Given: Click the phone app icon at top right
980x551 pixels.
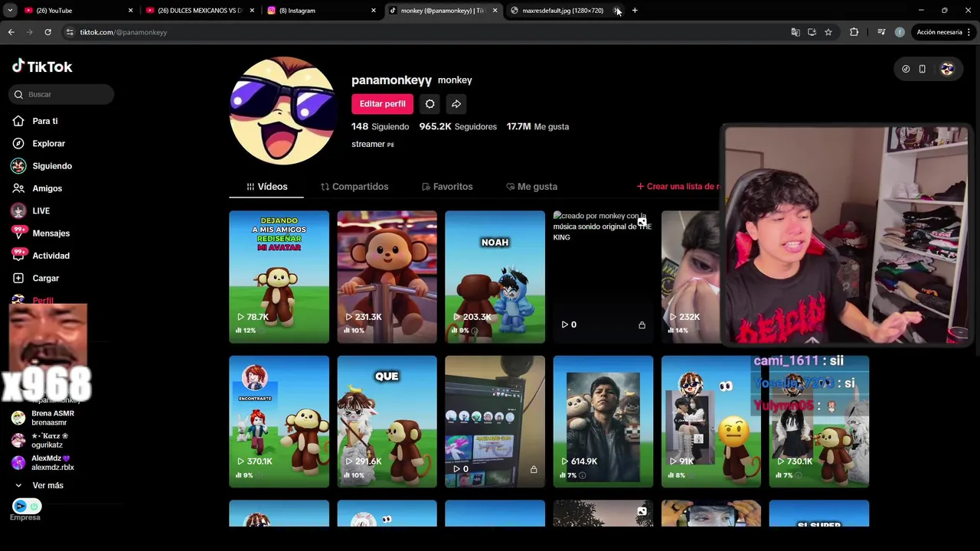Looking at the screenshot, I should [922, 69].
